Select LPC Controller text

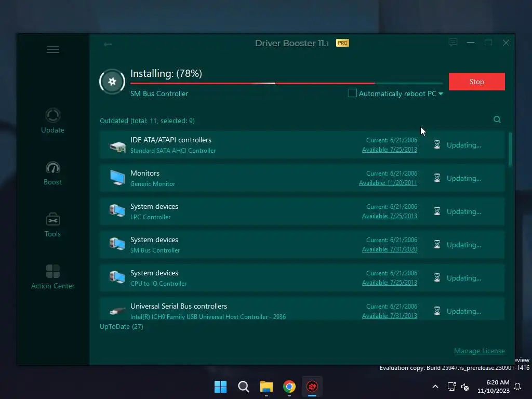coord(150,217)
